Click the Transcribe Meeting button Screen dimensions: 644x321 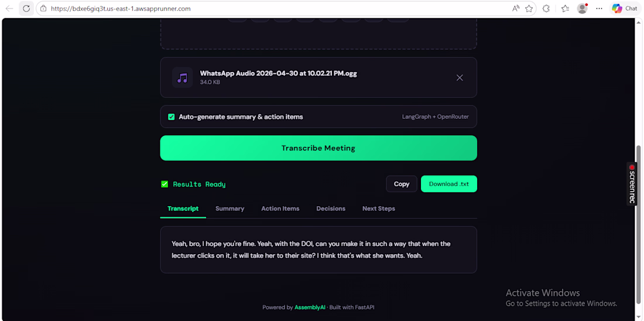[x=318, y=148]
